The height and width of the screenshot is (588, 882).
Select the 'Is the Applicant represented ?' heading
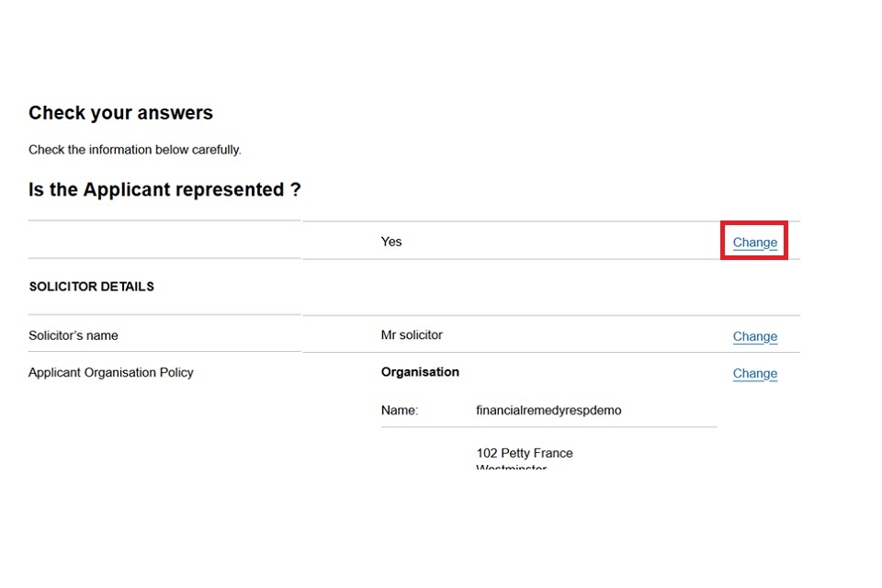click(x=164, y=190)
